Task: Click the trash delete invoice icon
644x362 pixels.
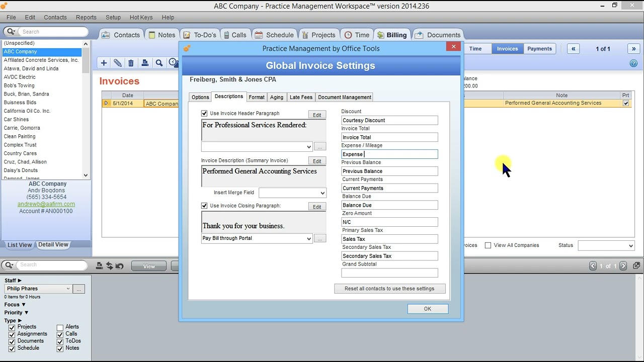Action: (x=131, y=63)
